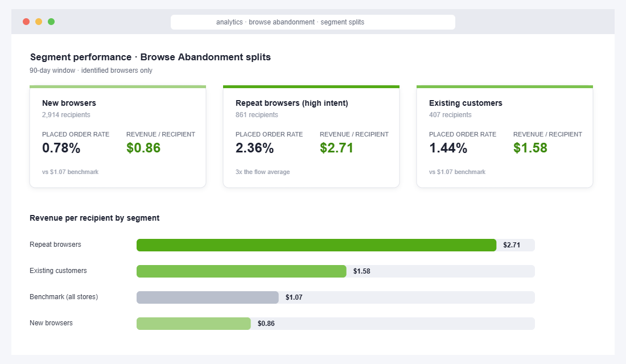Screen dimensions: 626x364
Task: Click the benchmark note in New browsers card
Action: tap(70, 172)
